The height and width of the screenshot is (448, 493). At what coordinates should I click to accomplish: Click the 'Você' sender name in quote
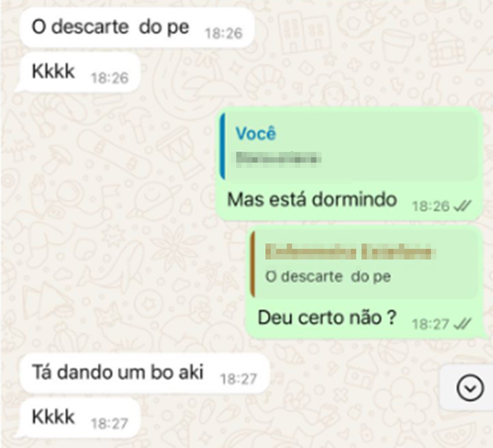(x=256, y=134)
